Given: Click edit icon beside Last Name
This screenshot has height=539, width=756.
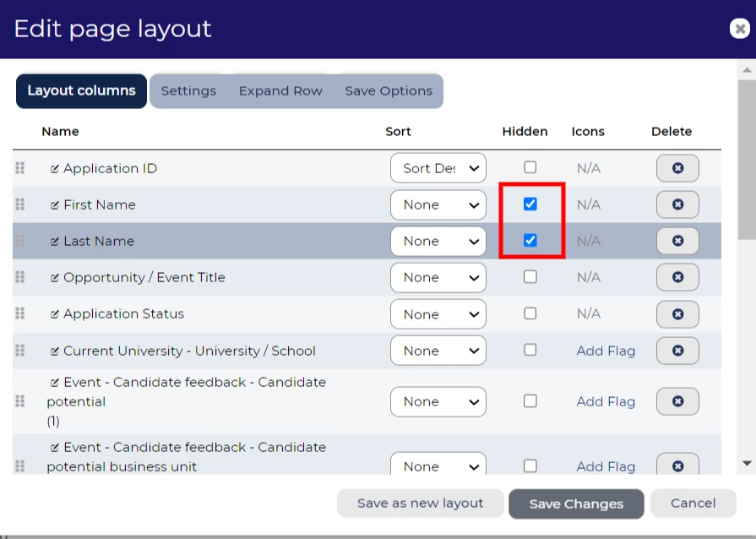Looking at the screenshot, I should pos(55,242).
